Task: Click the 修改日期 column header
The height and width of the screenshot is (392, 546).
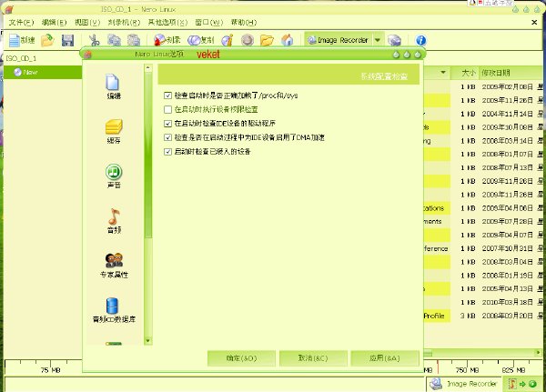Action: coord(511,73)
